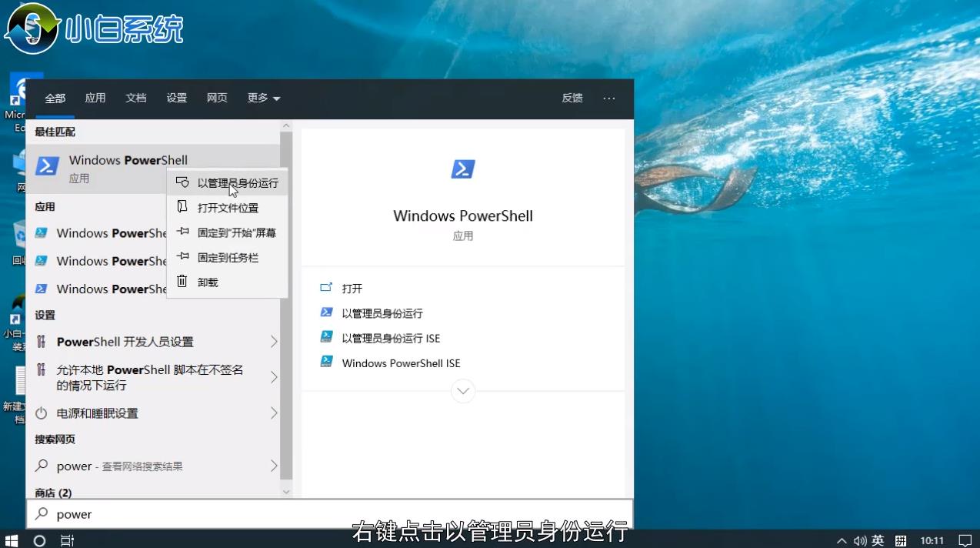Click the IME keyboard grid tray icon
980x548 pixels.
pos(901,541)
